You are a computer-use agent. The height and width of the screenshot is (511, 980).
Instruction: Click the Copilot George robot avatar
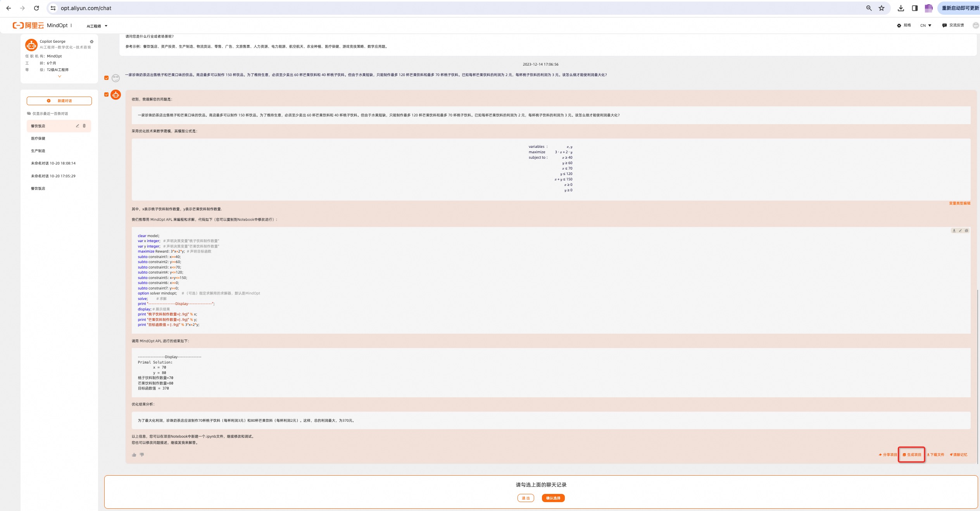[x=31, y=45]
